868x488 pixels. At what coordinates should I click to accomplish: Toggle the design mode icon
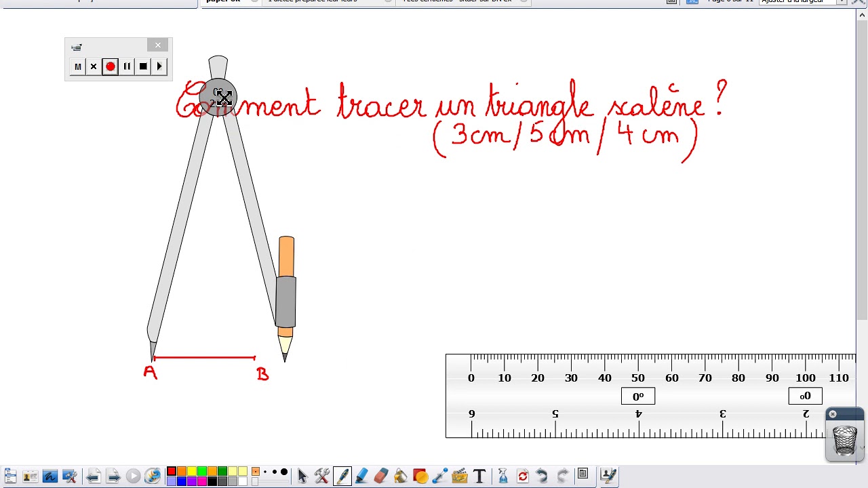point(608,476)
